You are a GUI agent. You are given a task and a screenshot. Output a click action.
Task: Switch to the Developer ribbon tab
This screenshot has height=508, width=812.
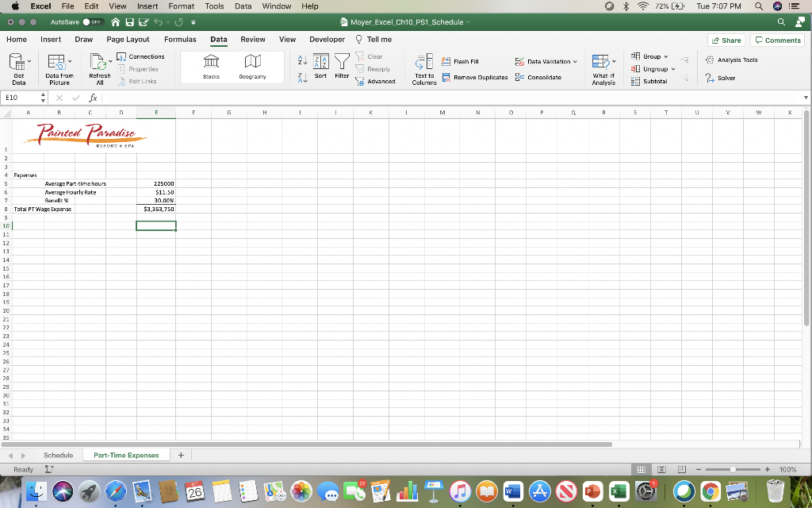(x=327, y=40)
